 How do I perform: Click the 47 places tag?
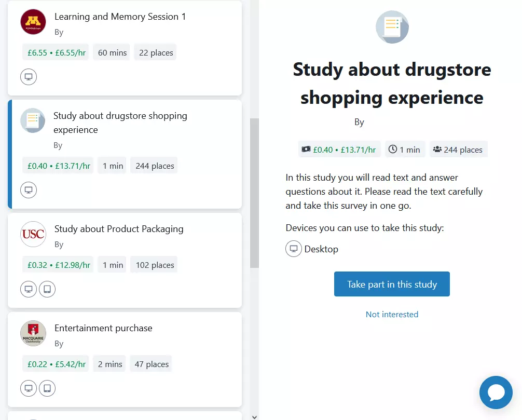152,364
